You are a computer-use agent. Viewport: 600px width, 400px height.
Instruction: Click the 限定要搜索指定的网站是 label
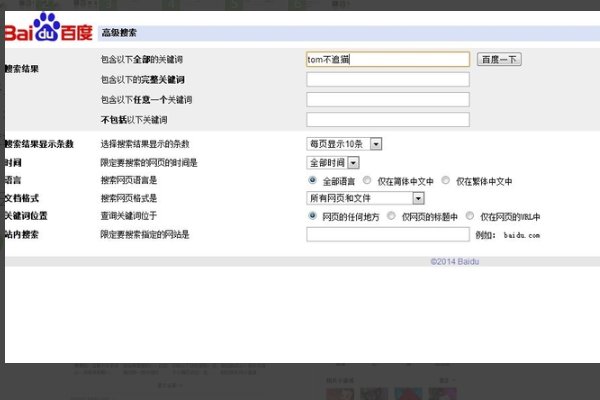click(x=145, y=234)
